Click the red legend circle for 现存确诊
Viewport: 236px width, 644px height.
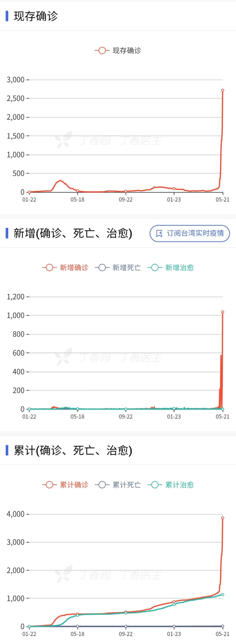coord(102,50)
